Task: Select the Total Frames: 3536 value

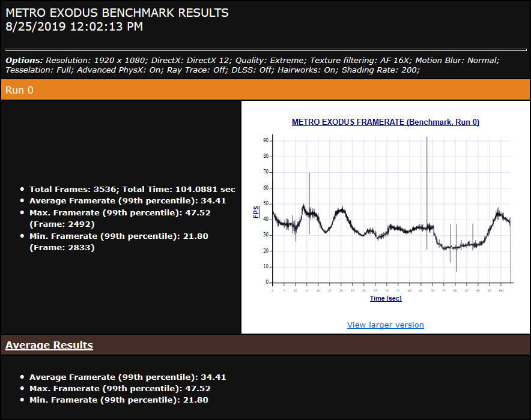Action: (x=74, y=190)
